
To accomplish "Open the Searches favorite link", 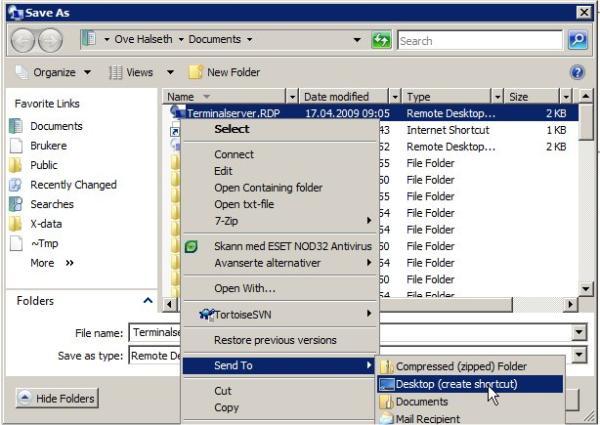I will [x=51, y=204].
